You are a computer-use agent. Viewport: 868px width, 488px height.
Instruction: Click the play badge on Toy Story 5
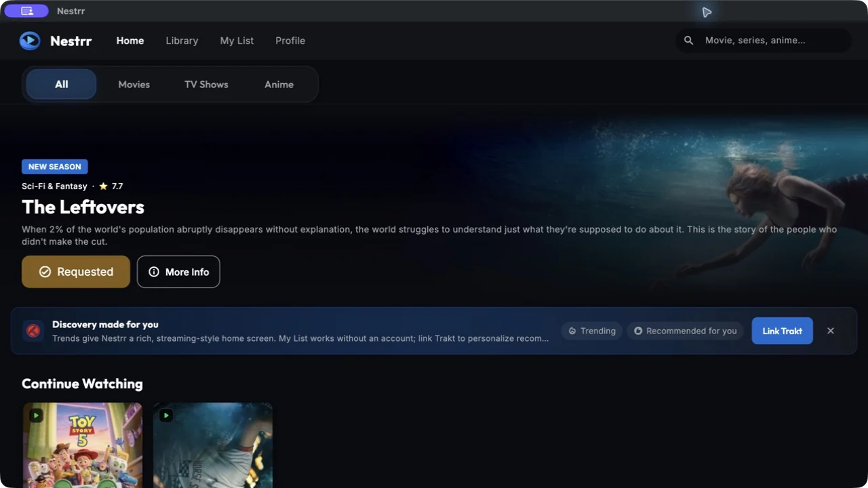coord(36,415)
